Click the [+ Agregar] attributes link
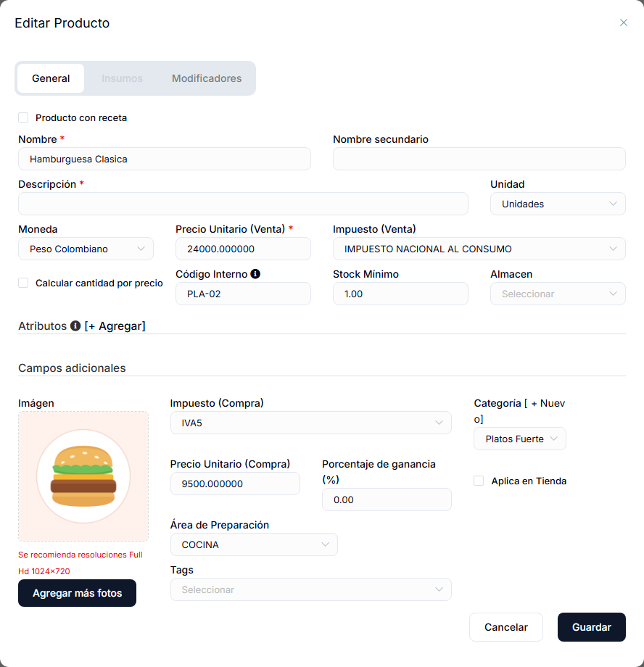 pos(115,326)
